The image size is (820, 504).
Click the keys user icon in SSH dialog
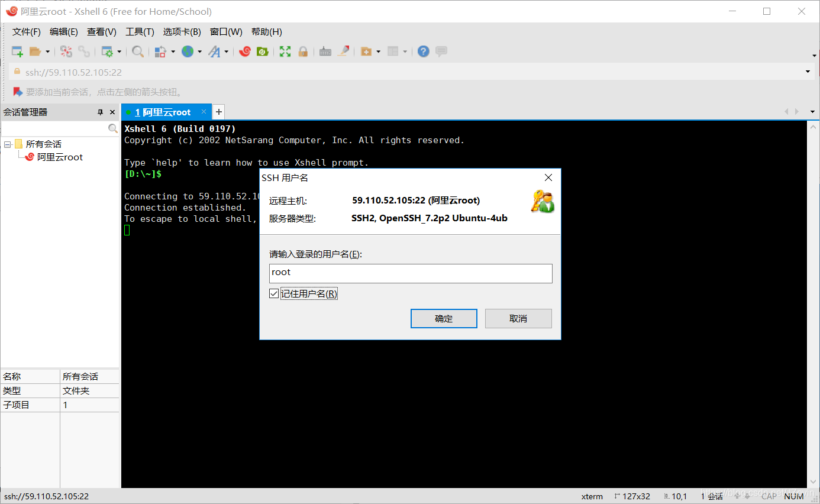[543, 201]
